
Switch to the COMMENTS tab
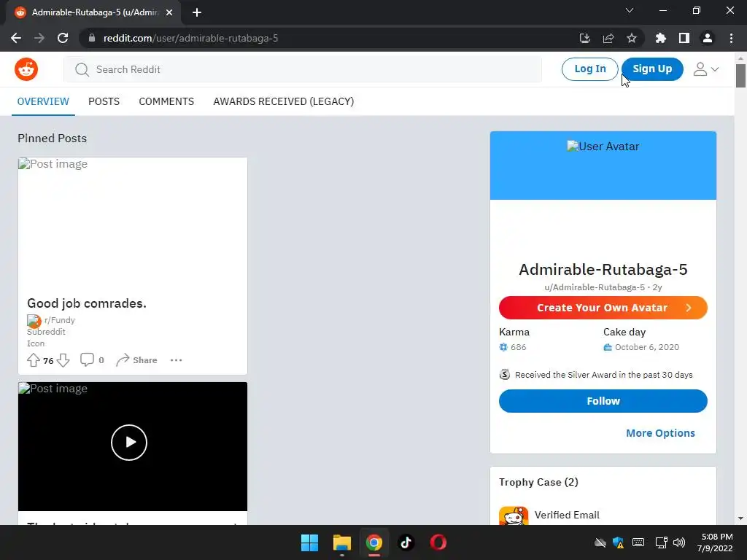[x=166, y=101]
